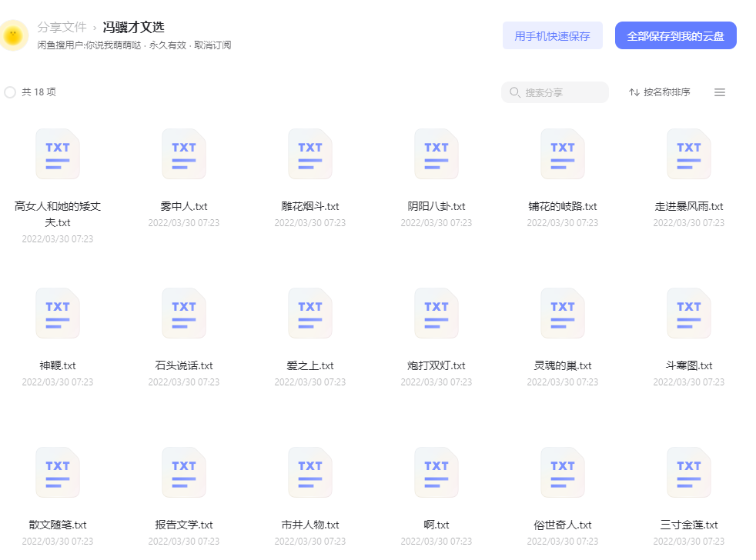Open the TXT icon for 石头说话.txt
This screenshot has width=756, height=560.
click(x=184, y=313)
